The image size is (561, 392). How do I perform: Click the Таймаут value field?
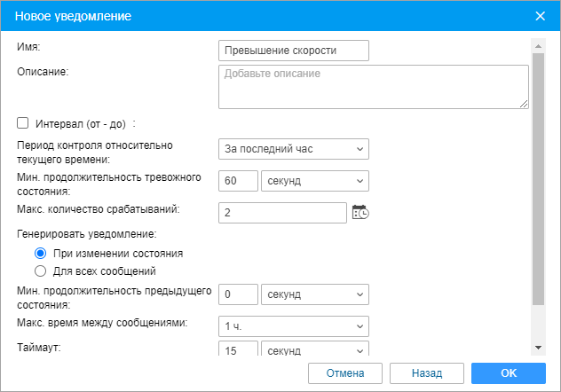(238, 350)
